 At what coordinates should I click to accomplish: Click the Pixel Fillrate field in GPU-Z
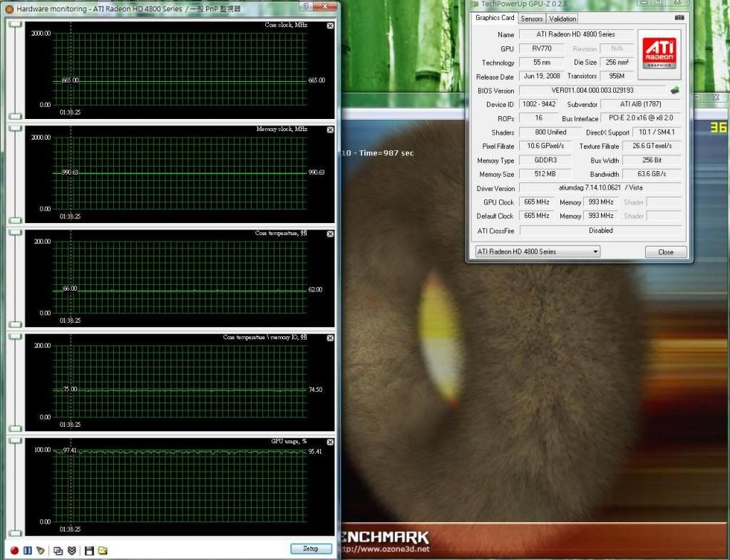545,146
